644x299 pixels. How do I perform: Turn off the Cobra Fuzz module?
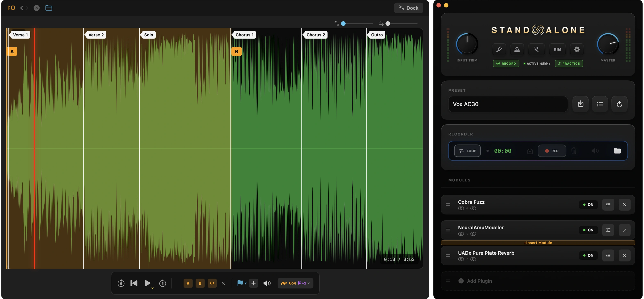(588, 204)
